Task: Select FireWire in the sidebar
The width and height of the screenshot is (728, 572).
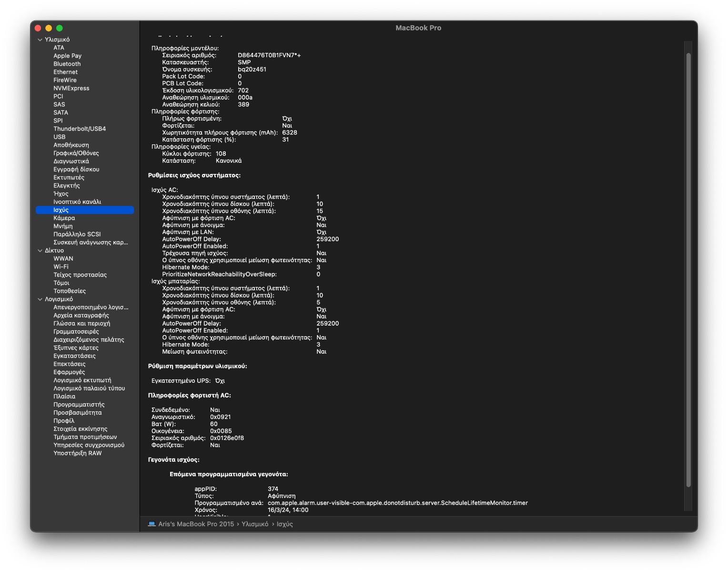Action: [x=65, y=80]
